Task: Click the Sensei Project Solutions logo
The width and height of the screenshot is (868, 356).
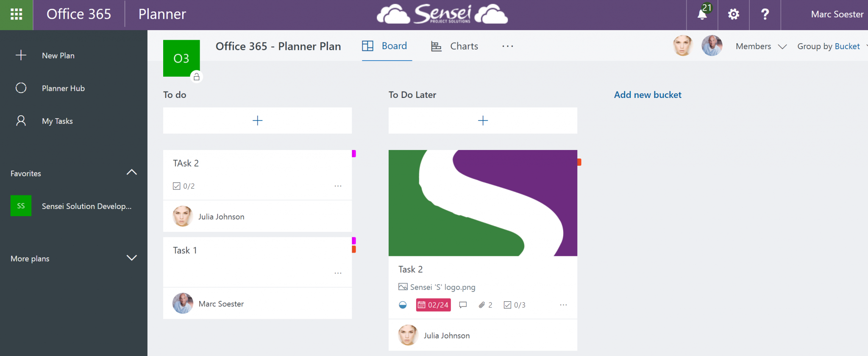Action: click(442, 14)
